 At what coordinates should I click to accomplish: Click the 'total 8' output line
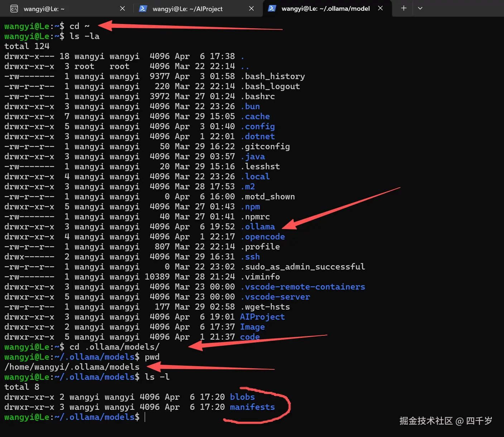tap(22, 387)
